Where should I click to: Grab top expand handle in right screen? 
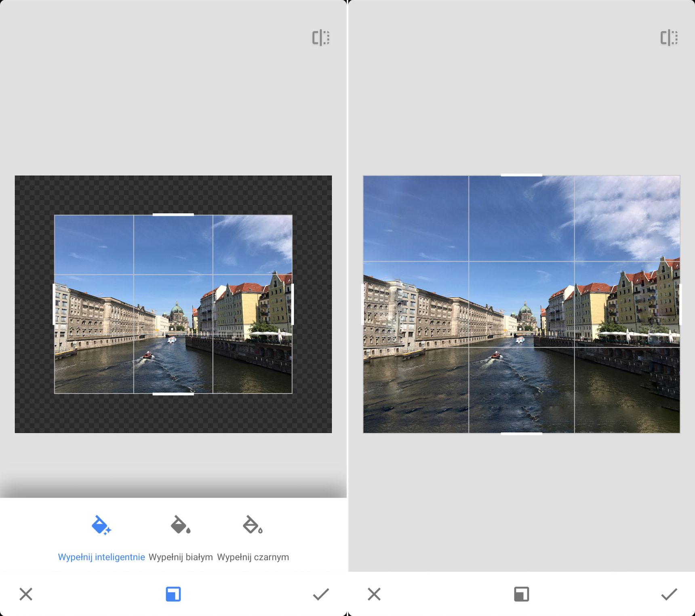point(521,175)
